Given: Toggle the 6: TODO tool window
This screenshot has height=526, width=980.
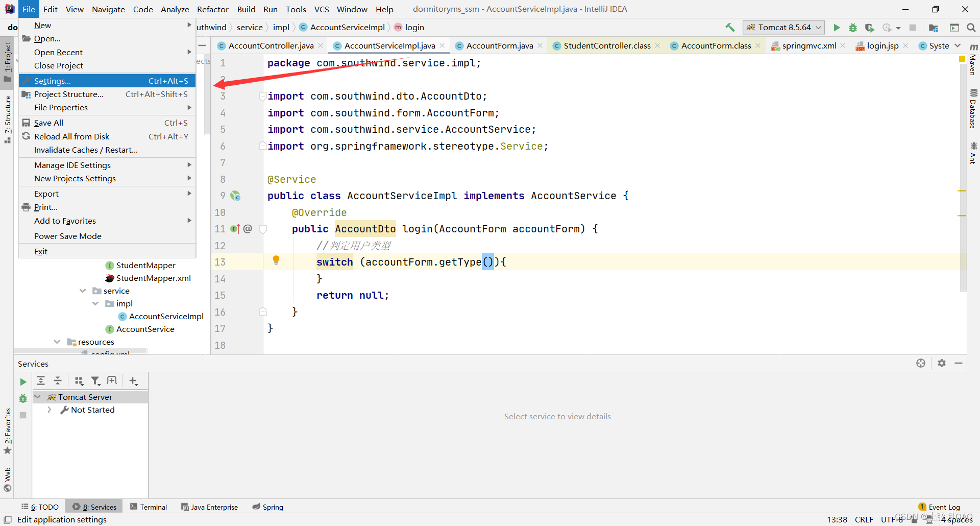Looking at the screenshot, I should (40, 507).
